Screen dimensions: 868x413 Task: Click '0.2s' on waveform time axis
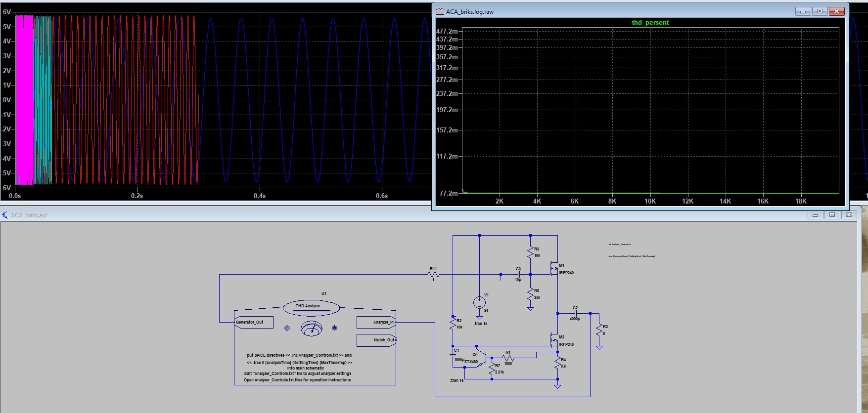click(137, 196)
